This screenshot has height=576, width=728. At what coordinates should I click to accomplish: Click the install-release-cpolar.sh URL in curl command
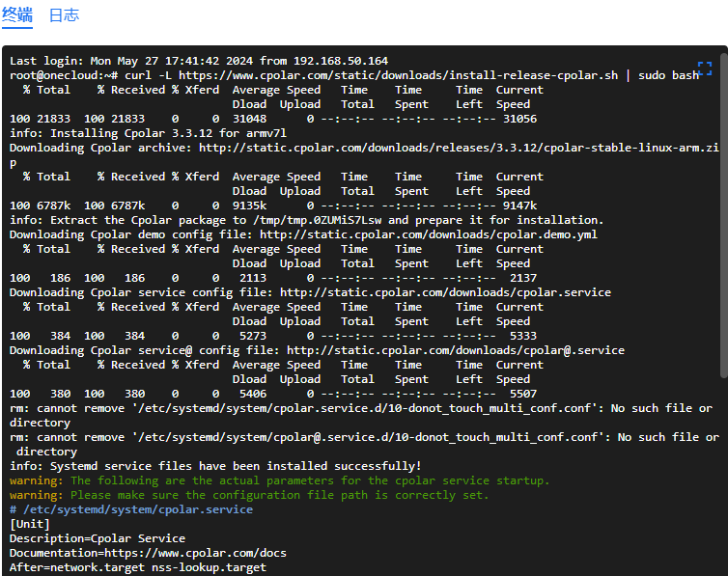tap(399, 75)
